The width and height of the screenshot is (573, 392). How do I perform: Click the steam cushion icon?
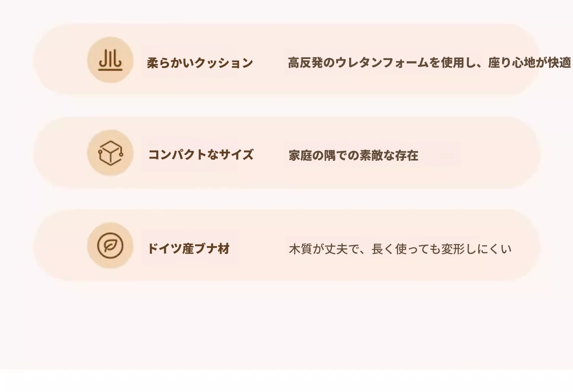tap(110, 60)
